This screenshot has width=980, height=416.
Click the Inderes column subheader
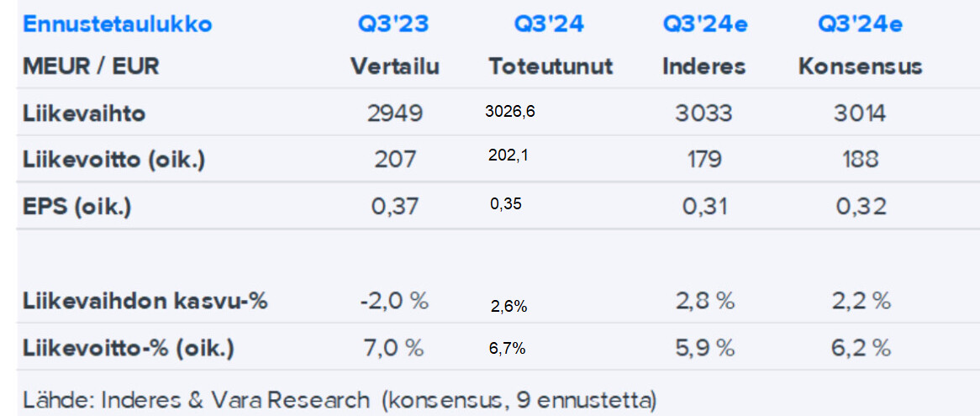pos(704,66)
